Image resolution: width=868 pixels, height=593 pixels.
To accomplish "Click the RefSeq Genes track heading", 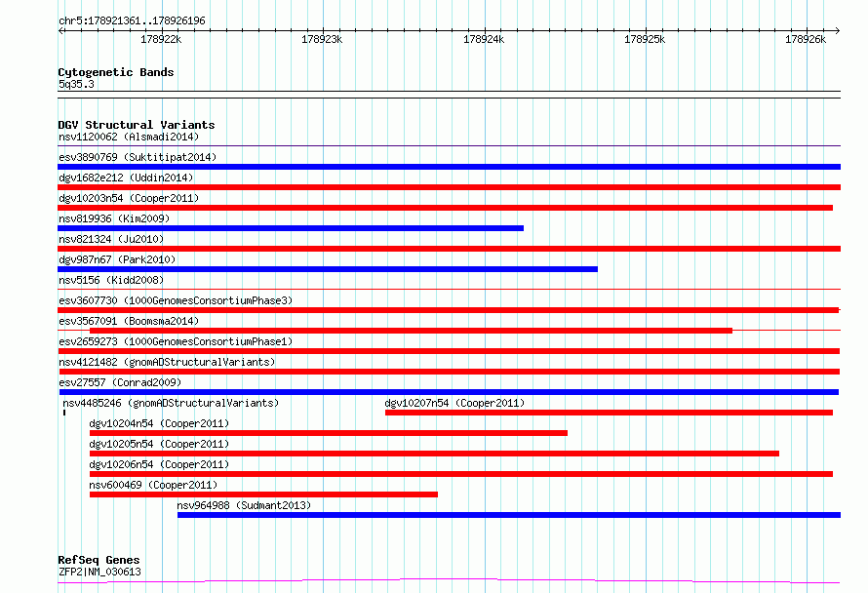I will tap(99, 560).
